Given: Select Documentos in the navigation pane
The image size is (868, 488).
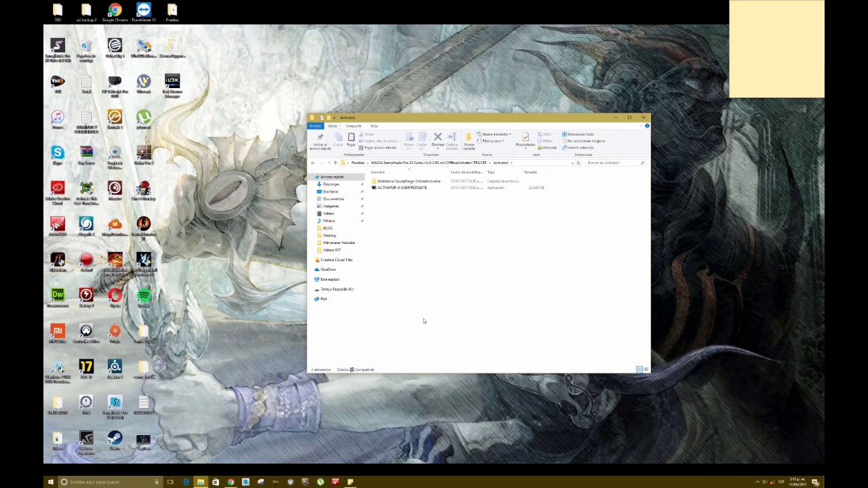Looking at the screenshot, I should 333,199.
